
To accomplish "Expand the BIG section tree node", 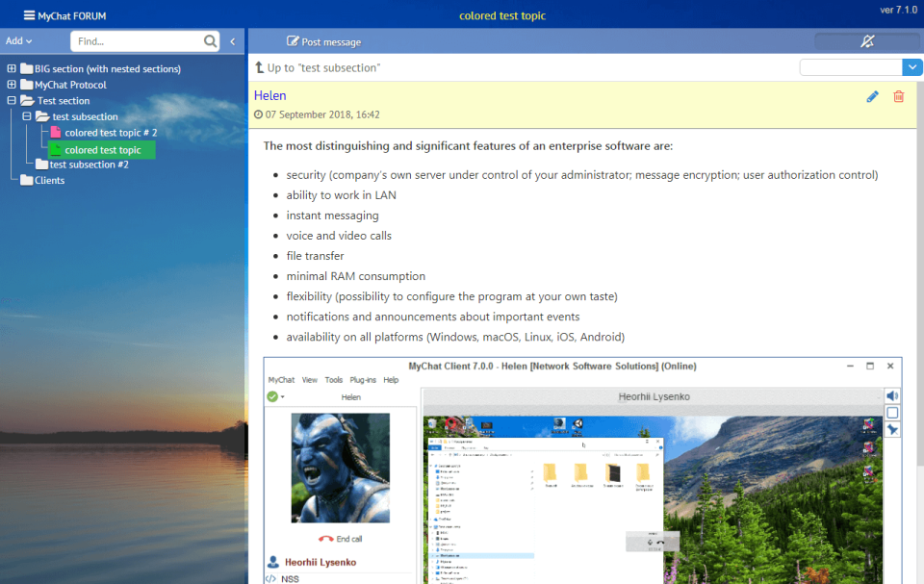I will (12, 69).
